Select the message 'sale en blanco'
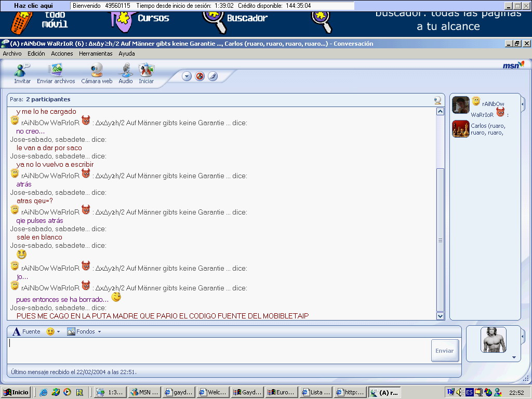532x399 pixels. coord(39,237)
